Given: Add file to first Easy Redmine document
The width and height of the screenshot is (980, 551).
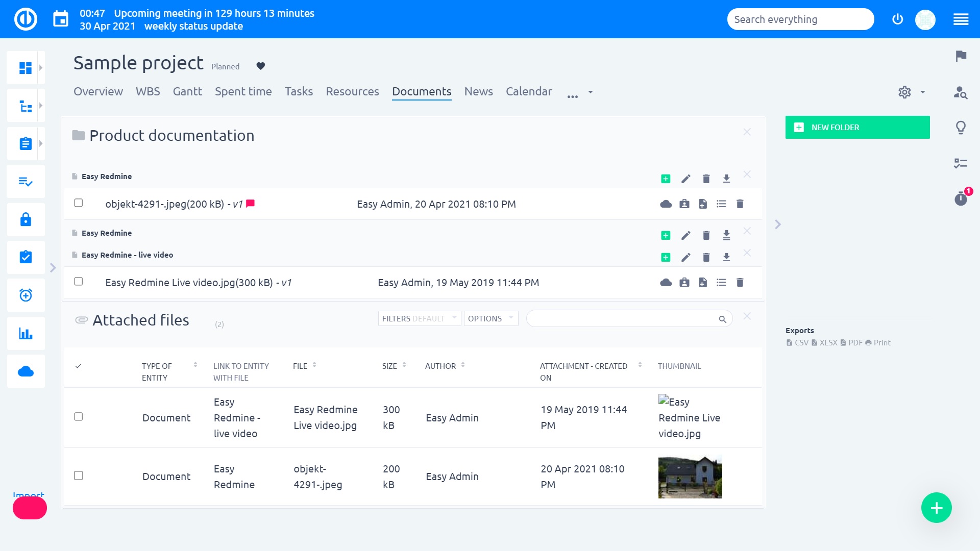Looking at the screenshot, I should pyautogui.click(x=666, y=179).
